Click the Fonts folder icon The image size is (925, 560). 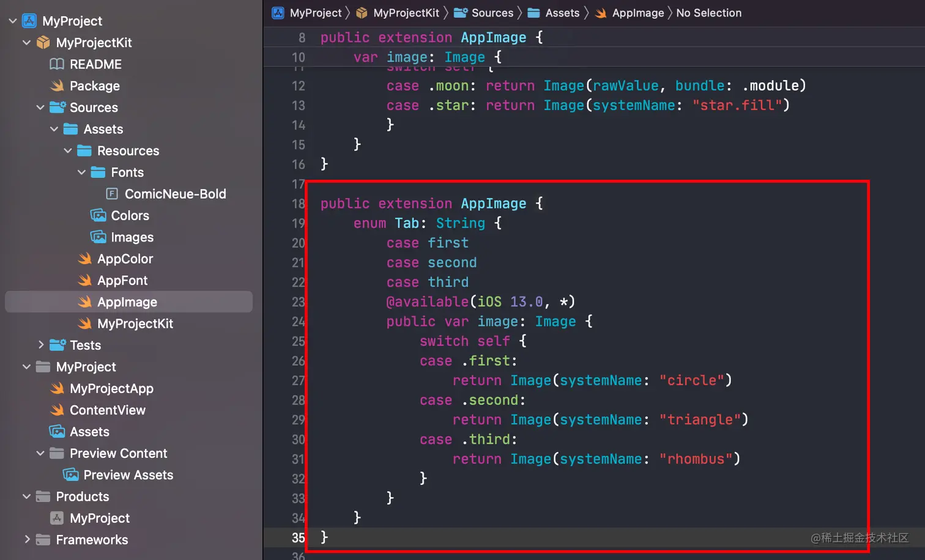(x=98, y=172)
